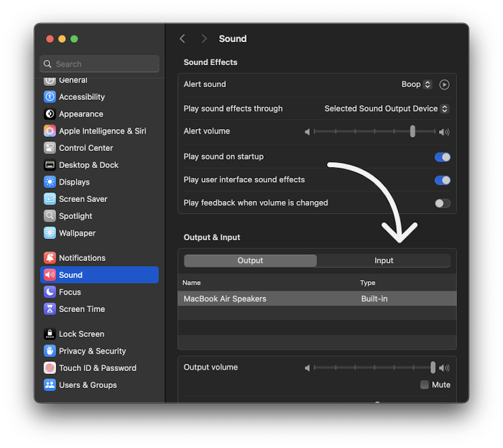Click the forward navigation chevron
This screenshot has width=503, height=448.
click(203, 39)
